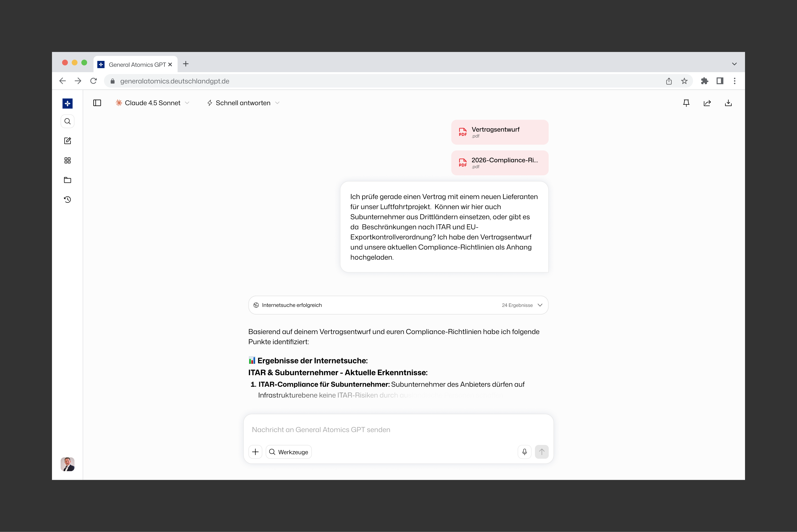Image resolution: width=797 pixels, height=532 pixels.
Task: Share the chat using the share arrow icon
Action: pos(707,103)
